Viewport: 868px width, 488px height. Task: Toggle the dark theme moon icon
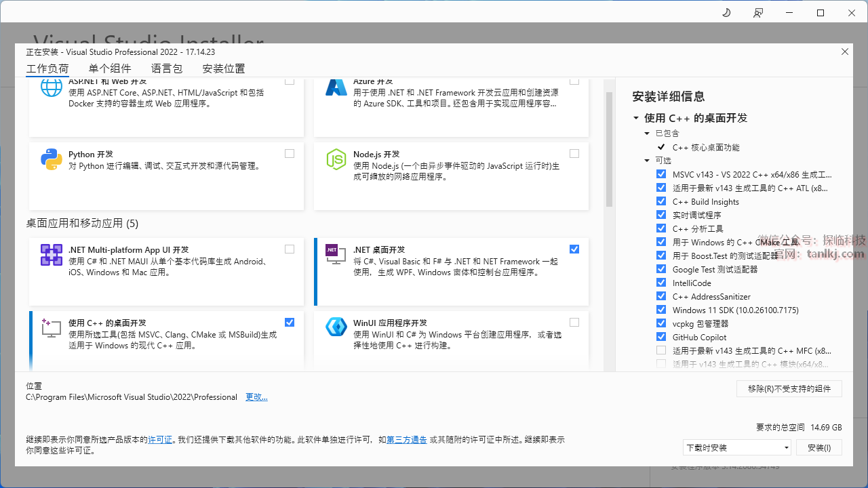pos(726,13)
